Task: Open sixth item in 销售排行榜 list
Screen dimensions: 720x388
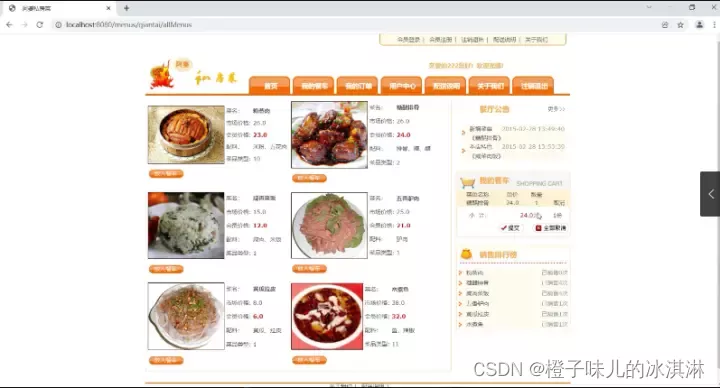Action: click(x=475, y=324)
